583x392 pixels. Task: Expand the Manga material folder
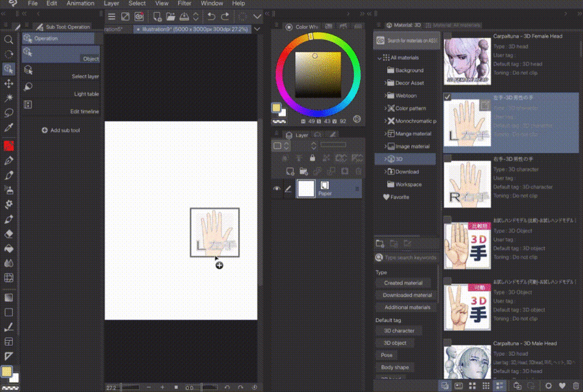(385, 133)
